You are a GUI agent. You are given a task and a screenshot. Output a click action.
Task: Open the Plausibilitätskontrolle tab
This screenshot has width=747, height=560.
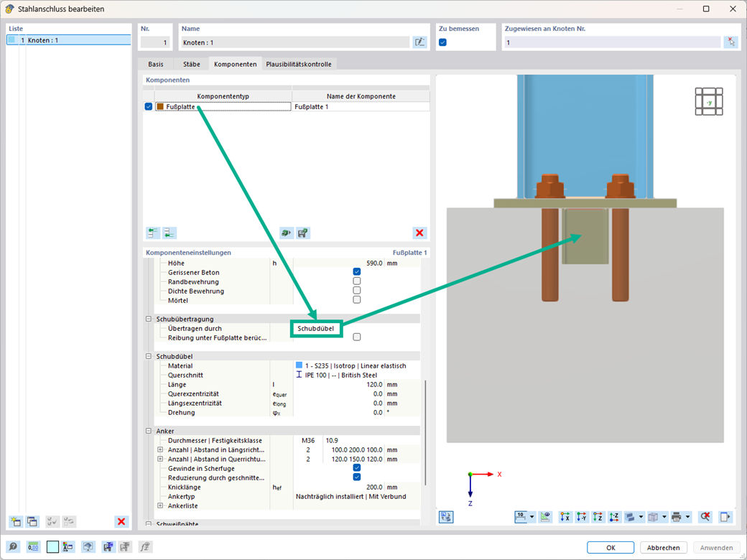click(x=299, y=64)
